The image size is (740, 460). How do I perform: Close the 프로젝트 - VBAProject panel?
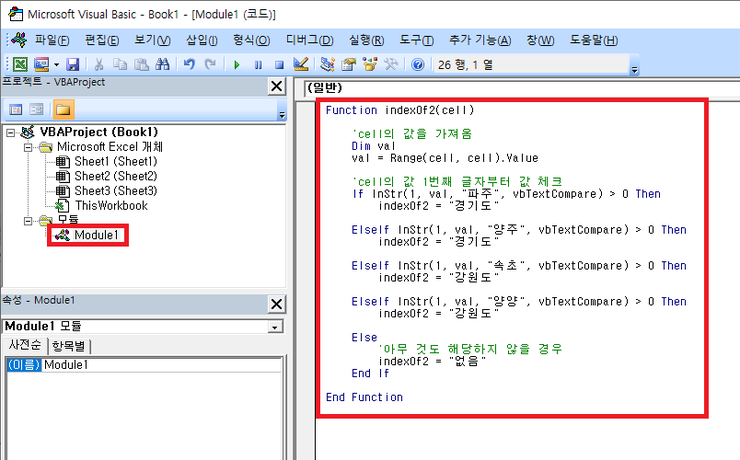click(276, 87)
